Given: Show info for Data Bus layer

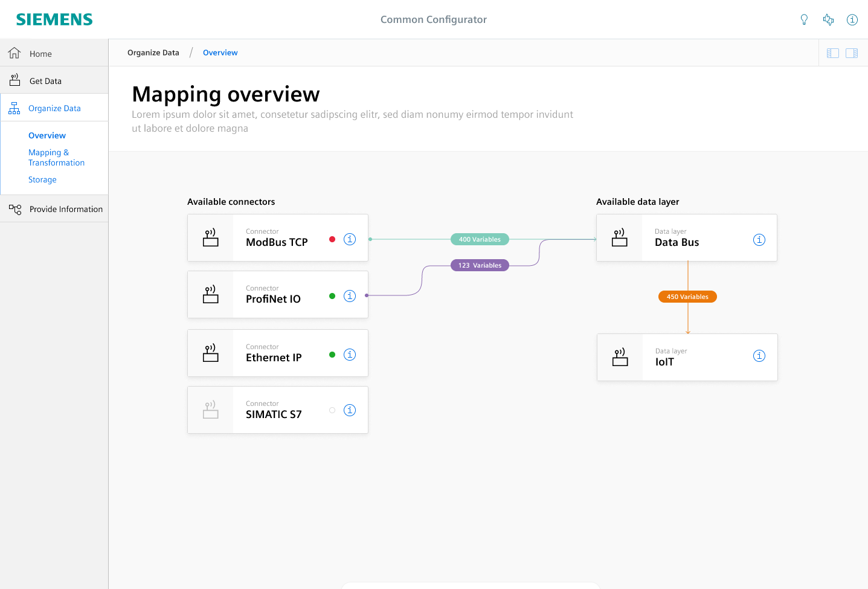Looking at the screenshot, I should pos(759,240).
